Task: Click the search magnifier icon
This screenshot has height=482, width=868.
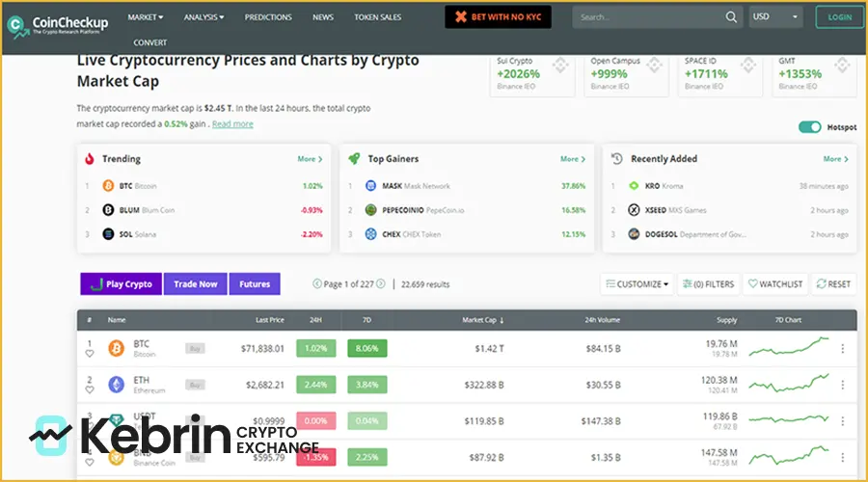Action: (x=731, y=17)
